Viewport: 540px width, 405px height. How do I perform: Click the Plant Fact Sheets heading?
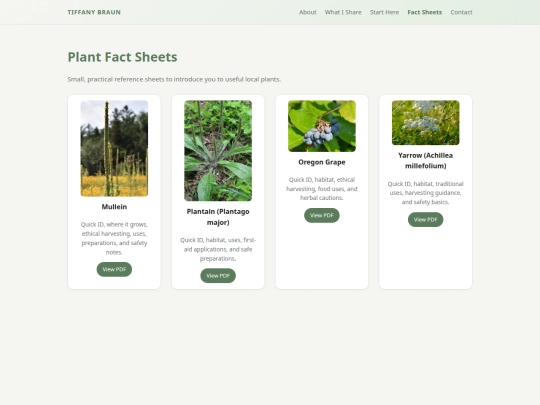[x=122, y=57]
